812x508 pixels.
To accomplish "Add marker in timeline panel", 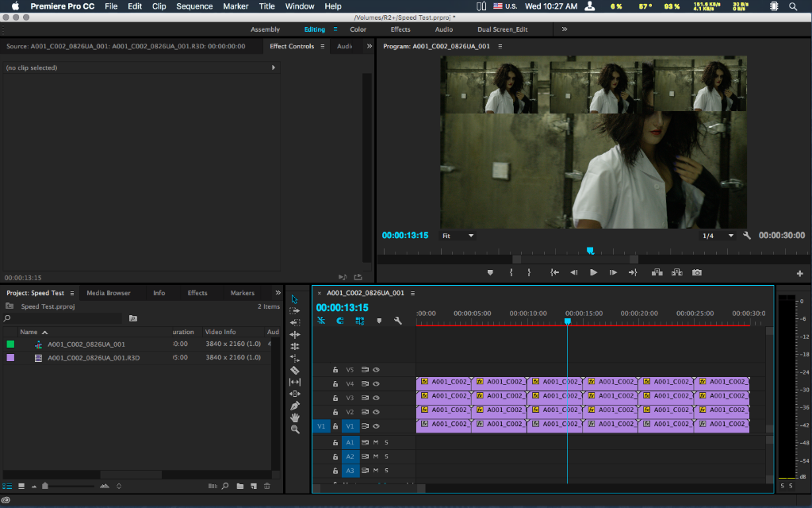I will (x=379, y=321).
